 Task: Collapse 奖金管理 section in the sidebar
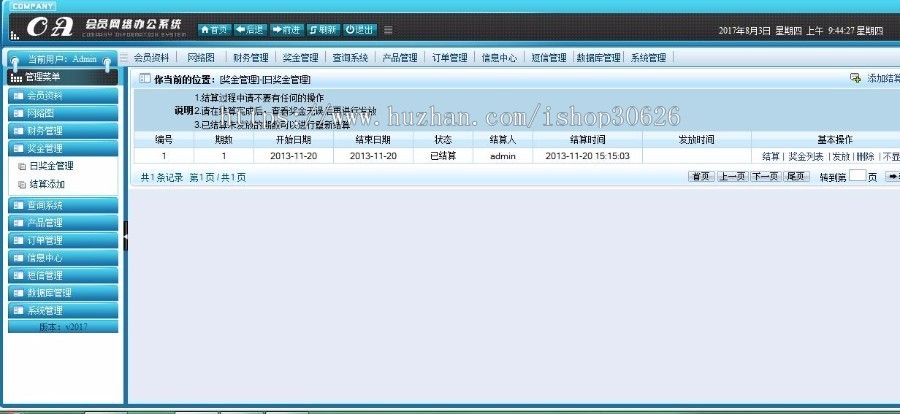tap(63, 148)
